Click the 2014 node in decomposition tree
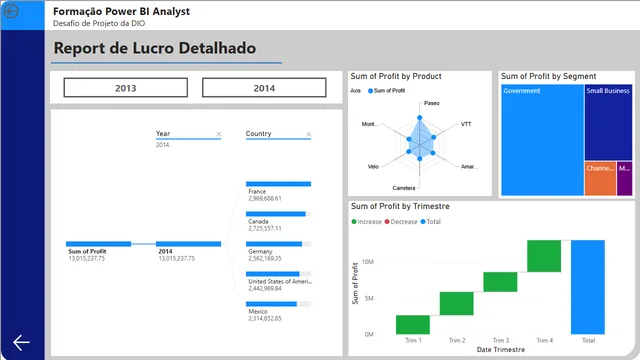The width and height of the screenshot is (640, 360). [188, 244]
